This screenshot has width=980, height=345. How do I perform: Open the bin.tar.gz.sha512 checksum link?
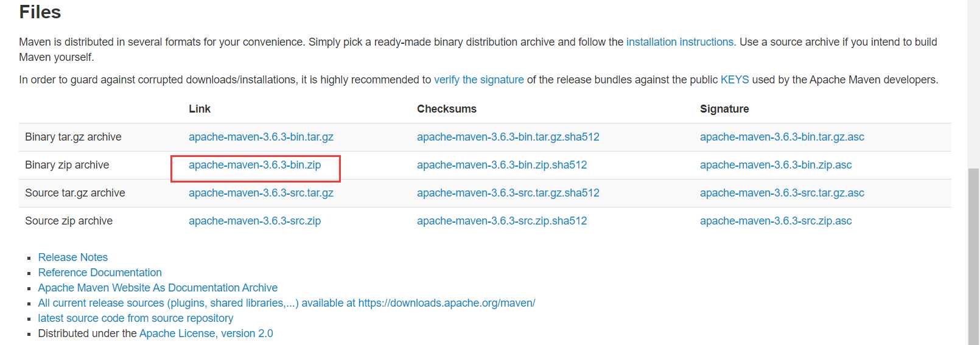(508, 137)
